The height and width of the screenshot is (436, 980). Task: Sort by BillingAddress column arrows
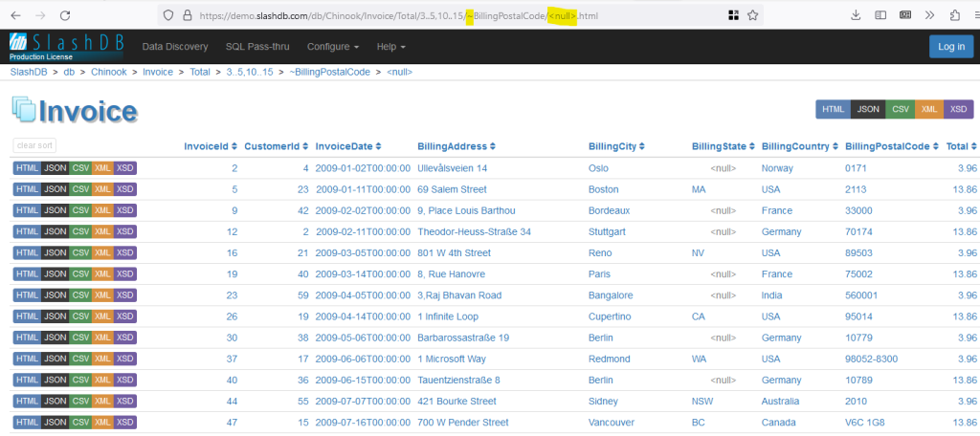[x=493, y=147]
